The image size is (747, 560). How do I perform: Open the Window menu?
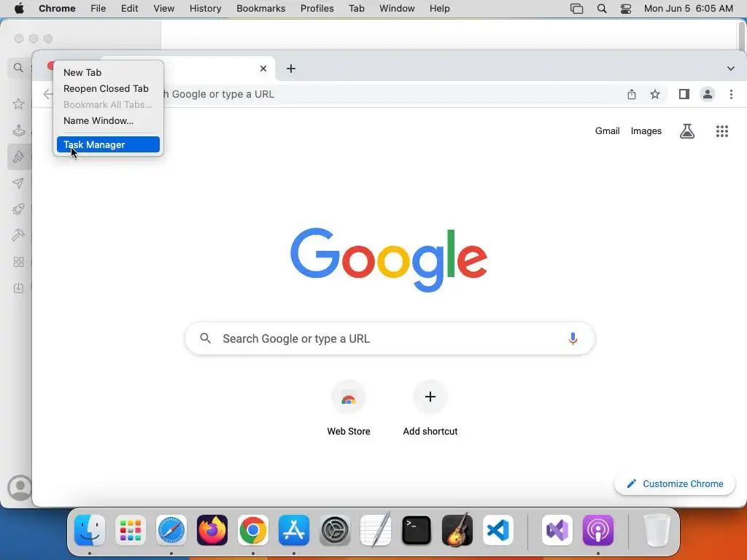[x=397, y=9]
